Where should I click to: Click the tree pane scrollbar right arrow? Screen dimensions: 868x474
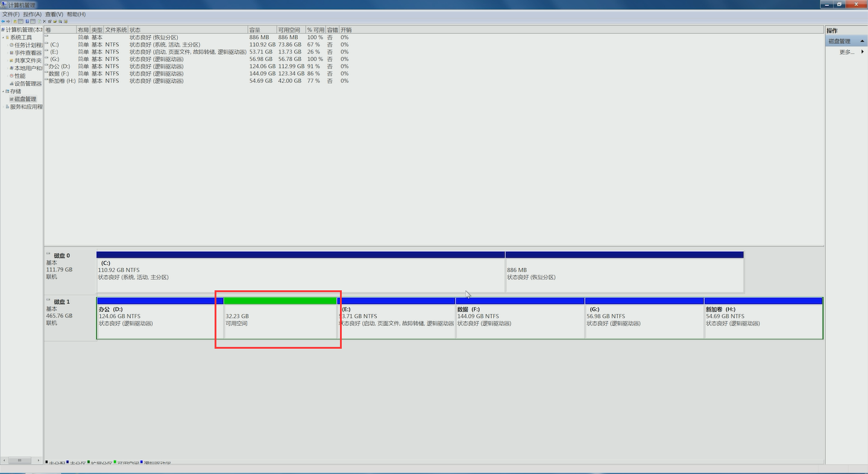(x=40, y=461)
